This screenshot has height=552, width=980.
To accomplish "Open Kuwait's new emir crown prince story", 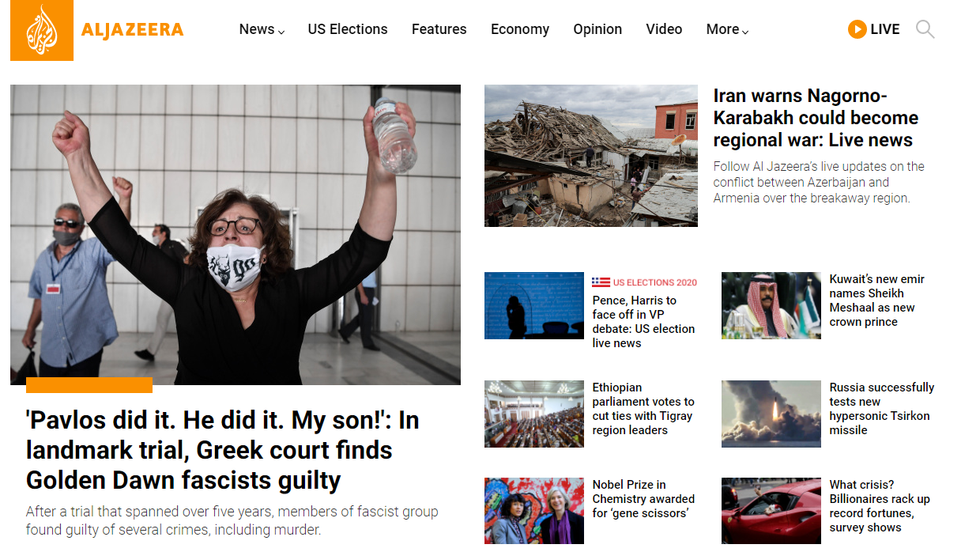I will click(x=876, y=301).
